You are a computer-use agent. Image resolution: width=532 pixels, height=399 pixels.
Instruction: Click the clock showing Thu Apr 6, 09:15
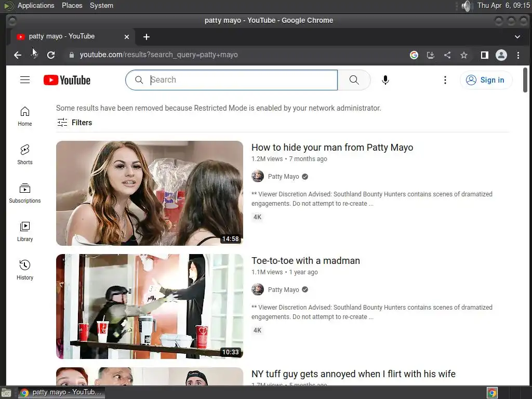pos(503,5)
